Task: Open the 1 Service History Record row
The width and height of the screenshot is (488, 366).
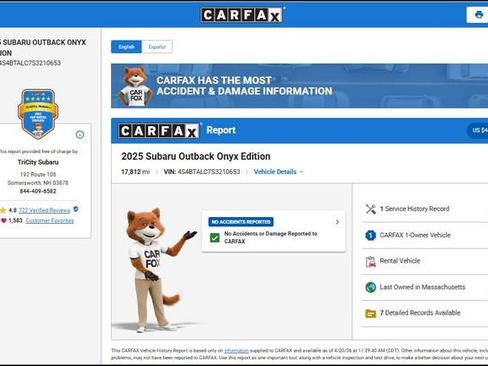Action: [x=425, y=209]
